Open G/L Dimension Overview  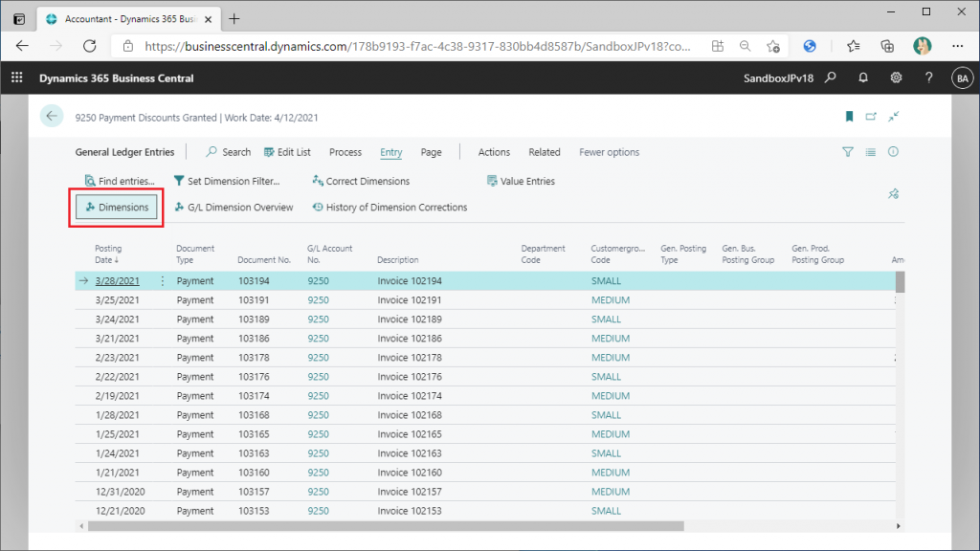[x=234, y=208]
